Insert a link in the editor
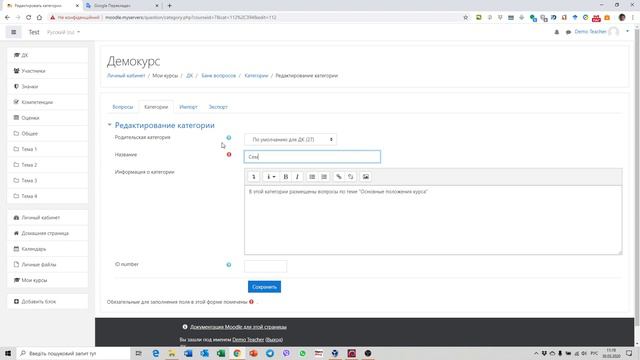The height and width of the screenshot is (360, 640). [x=339, y=177]
